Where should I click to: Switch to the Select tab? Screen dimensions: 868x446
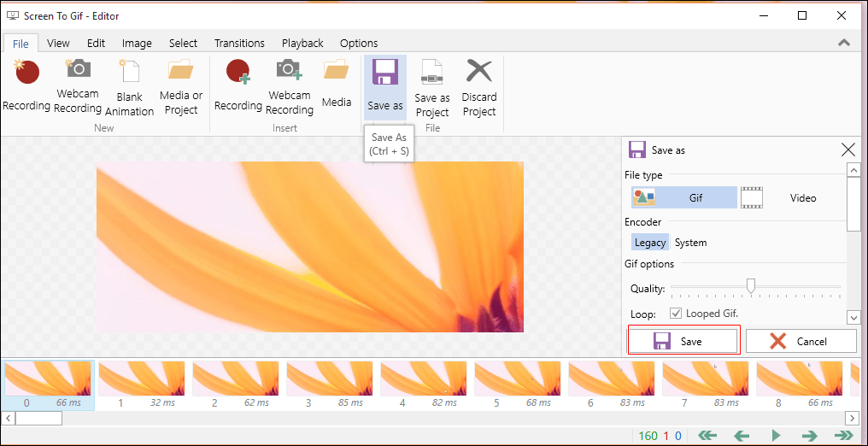[x=183, y=44]
